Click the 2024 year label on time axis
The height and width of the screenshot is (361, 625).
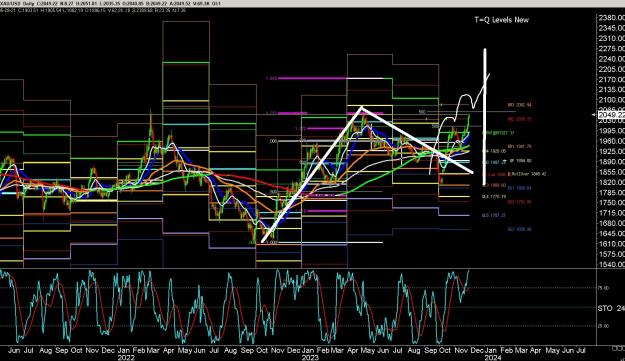pos(493,357)
